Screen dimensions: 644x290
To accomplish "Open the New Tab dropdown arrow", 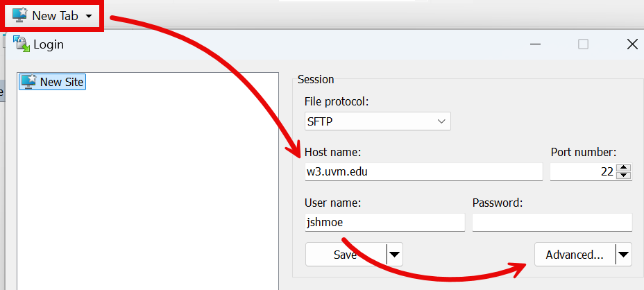I will pos(88,17).
